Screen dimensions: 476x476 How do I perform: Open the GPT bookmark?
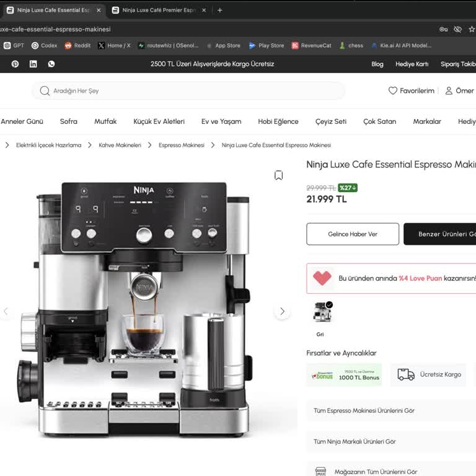tap(14, 45)
